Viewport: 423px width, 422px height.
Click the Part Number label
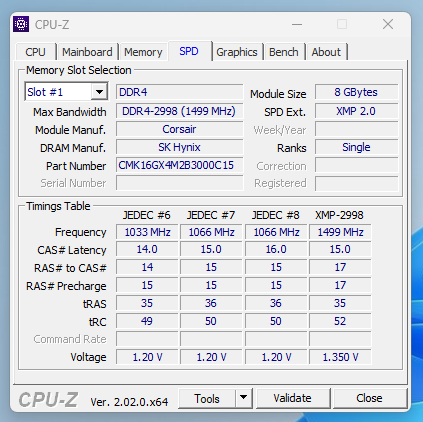click(x=76, y=166)
